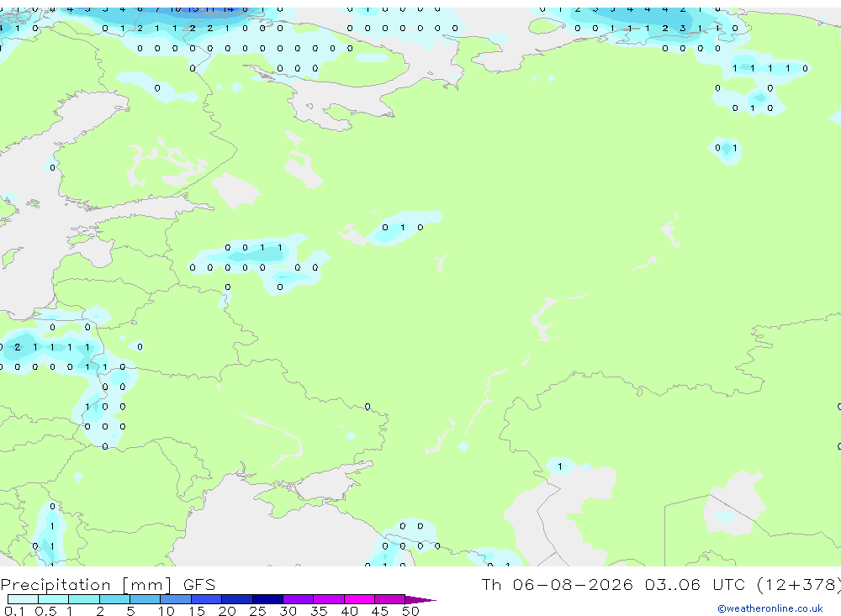This screenshot has width=841, height=616.
Task: Click the 25–30 mm legend swatch
Action: pos(267,599)
